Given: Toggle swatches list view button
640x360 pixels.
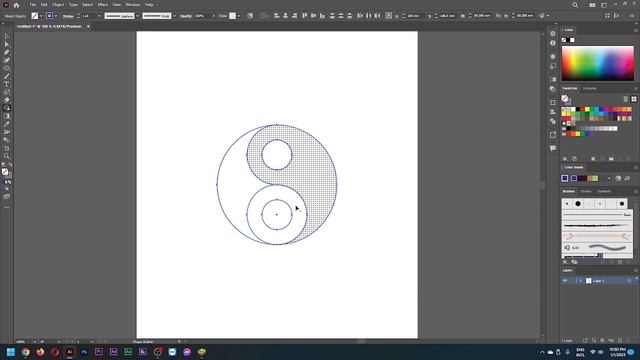Looking at the screenshot, I should pos(626,99).
